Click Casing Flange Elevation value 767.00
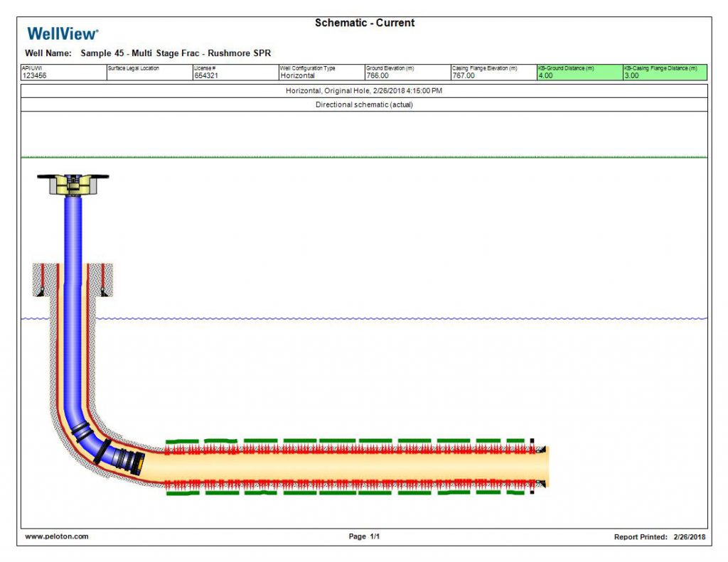This screenshot has width=728, height=562. [x=464, y=75]
